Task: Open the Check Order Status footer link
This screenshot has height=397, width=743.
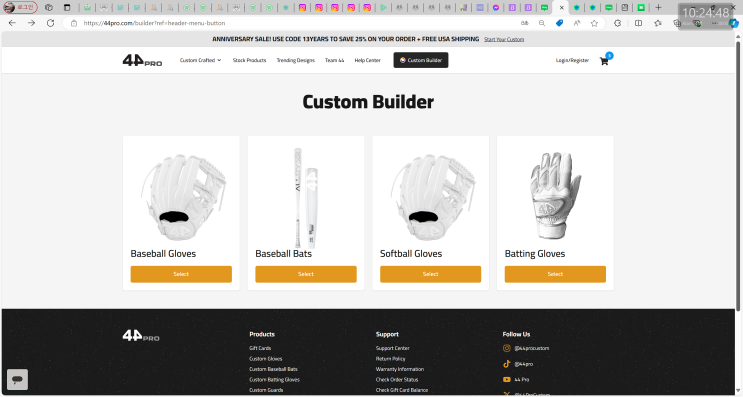Action: (397, 379)
